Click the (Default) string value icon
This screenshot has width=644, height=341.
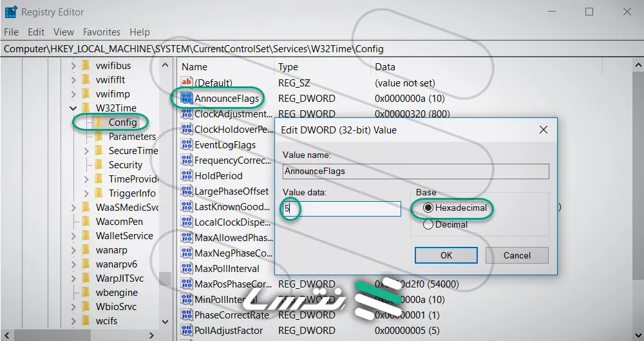click(187, 83)
